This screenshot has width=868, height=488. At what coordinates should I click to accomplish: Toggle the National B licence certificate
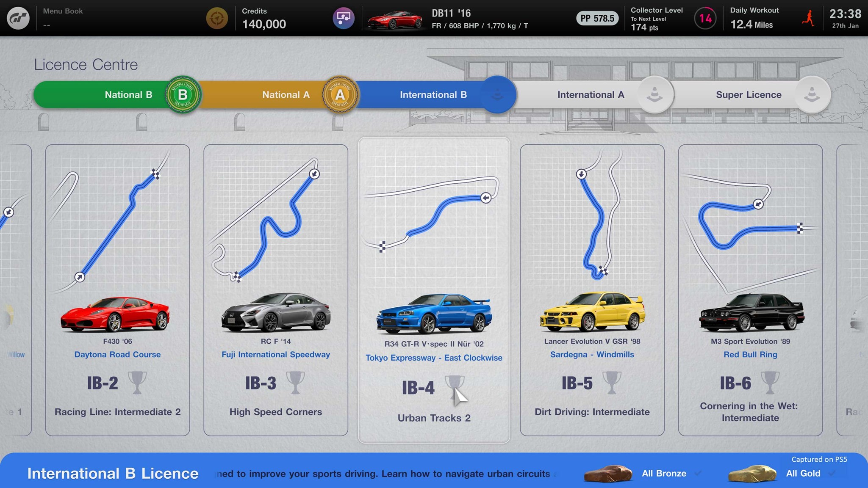183,94
